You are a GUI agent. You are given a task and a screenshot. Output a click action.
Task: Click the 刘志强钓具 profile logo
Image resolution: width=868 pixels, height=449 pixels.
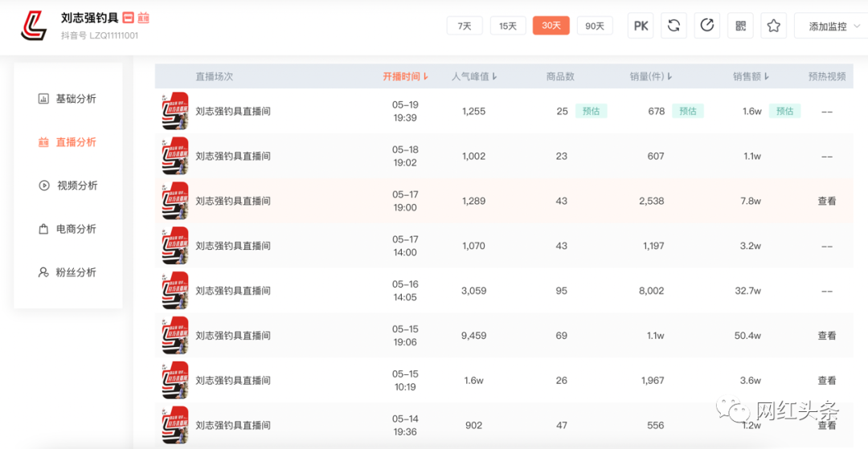point(35,26)
